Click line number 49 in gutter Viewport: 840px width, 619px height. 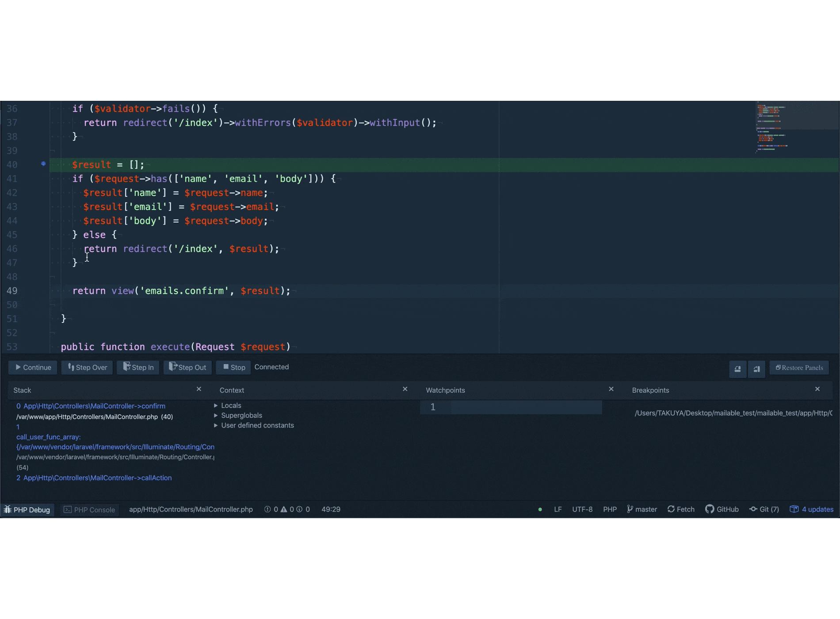coord(12,291)
